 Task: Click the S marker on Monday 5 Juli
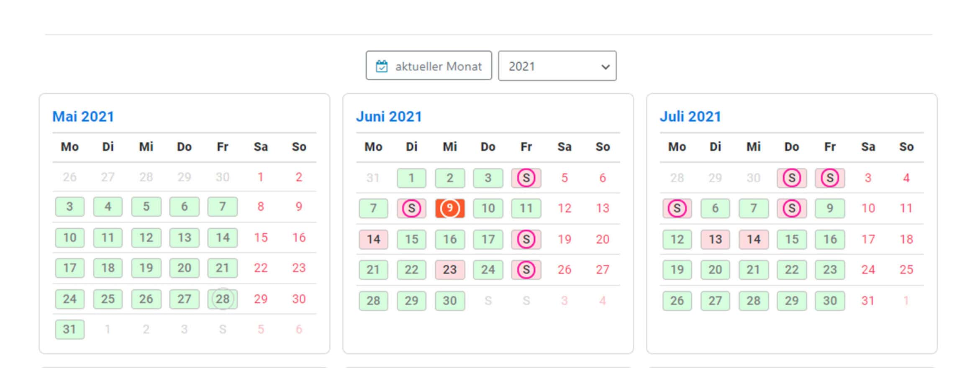point(677,208)
